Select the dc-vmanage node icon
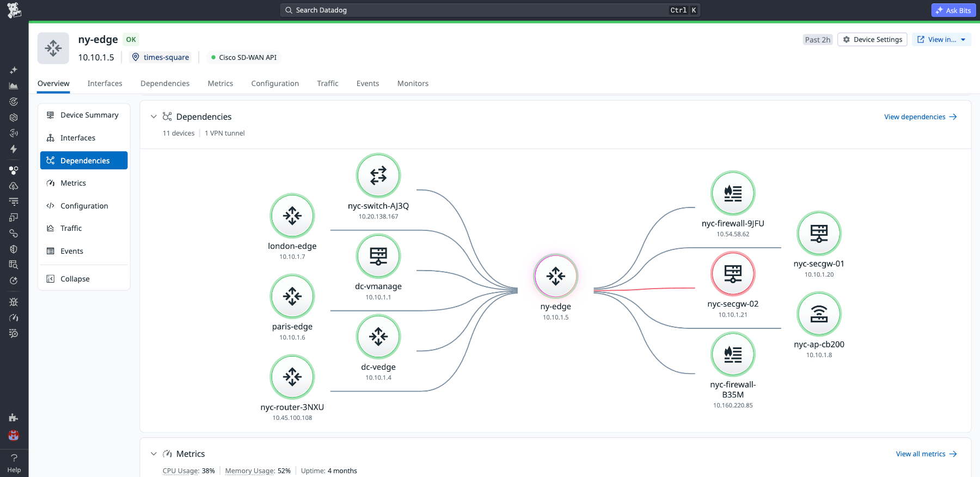The image size is (980, 477). coord(378,256)
